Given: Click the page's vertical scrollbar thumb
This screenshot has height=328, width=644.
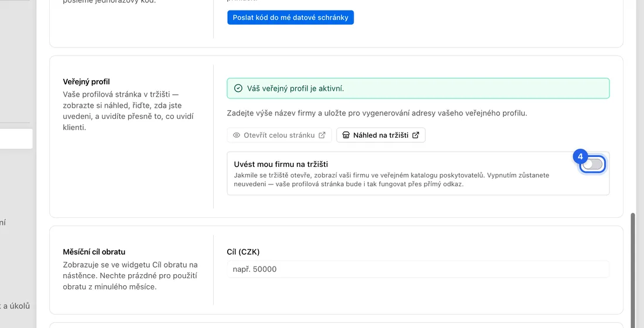Looking at the screenshot, I should pos(633,270).
